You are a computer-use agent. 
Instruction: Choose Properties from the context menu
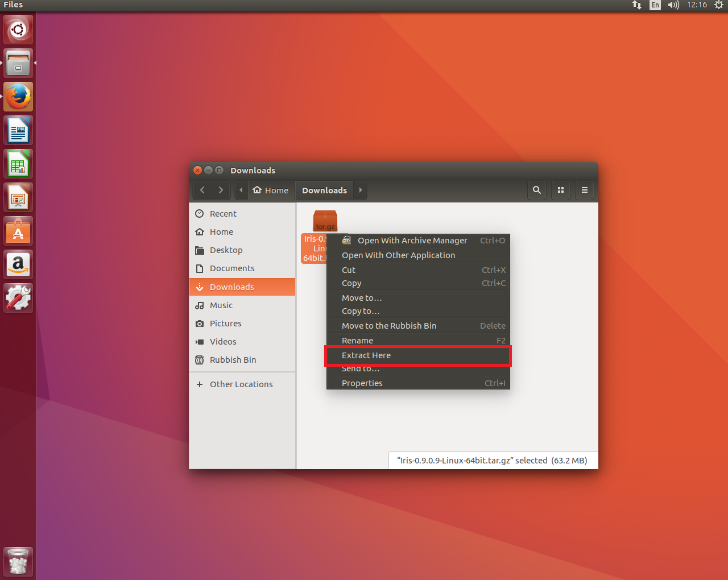click(x=418, y=383)
